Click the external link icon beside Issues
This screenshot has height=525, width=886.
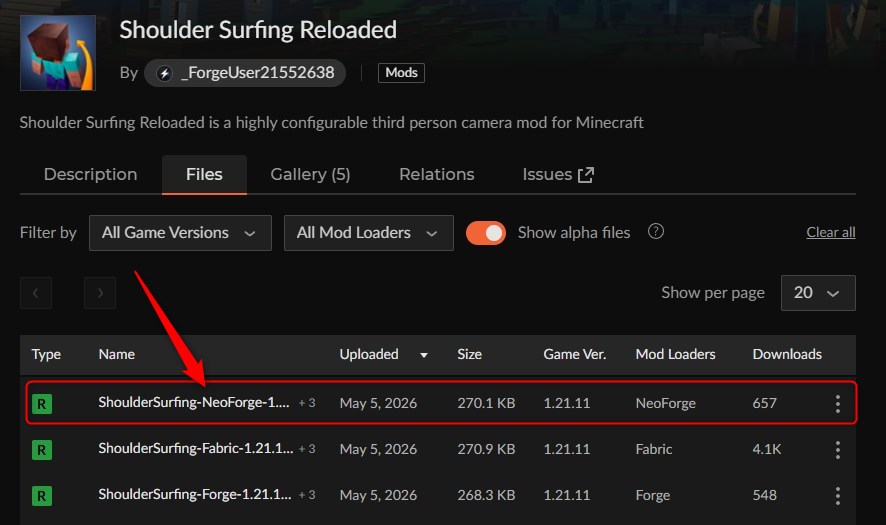586,175
